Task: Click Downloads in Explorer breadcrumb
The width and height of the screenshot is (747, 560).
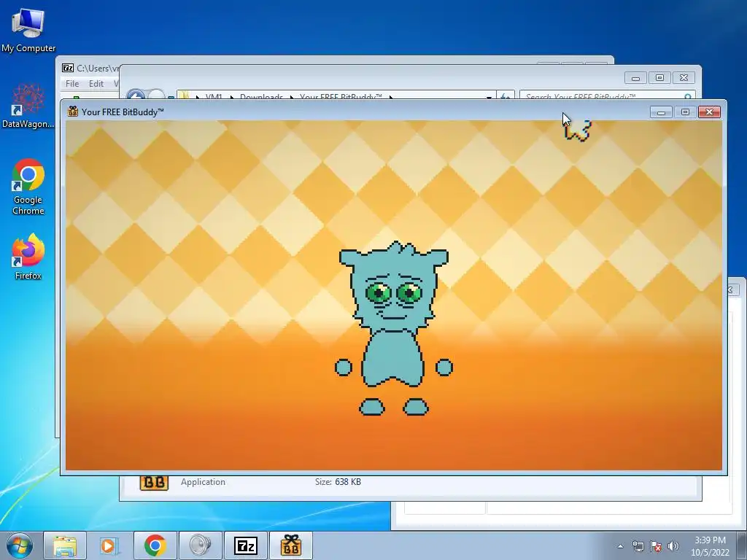Action: click(x=262, y=97)
